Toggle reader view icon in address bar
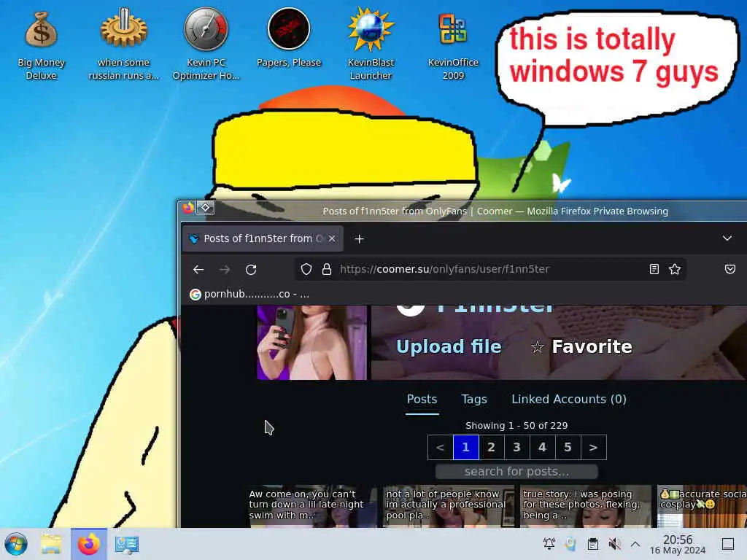The image size is (747, 560). [x=654, y=269]
